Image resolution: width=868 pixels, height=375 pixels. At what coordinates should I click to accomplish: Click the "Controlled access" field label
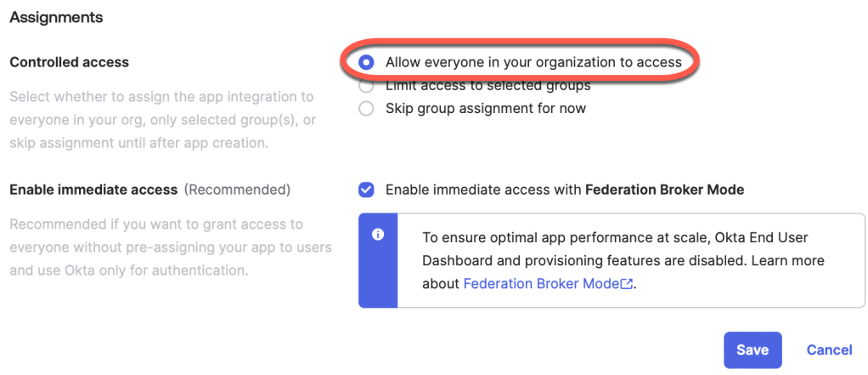pos(69,62)
